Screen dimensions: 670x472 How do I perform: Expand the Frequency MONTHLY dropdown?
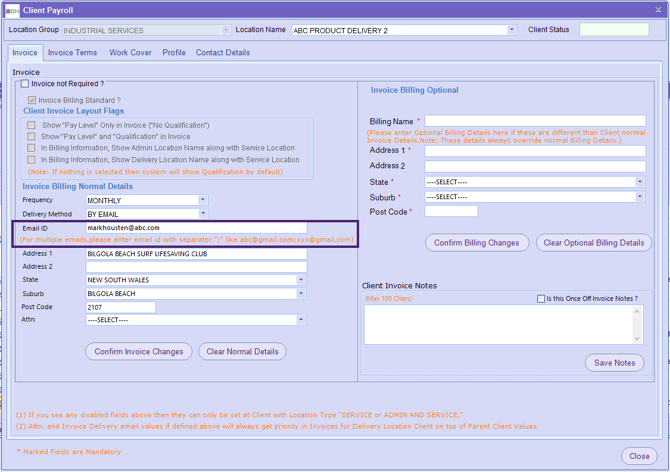click(203, 200)
